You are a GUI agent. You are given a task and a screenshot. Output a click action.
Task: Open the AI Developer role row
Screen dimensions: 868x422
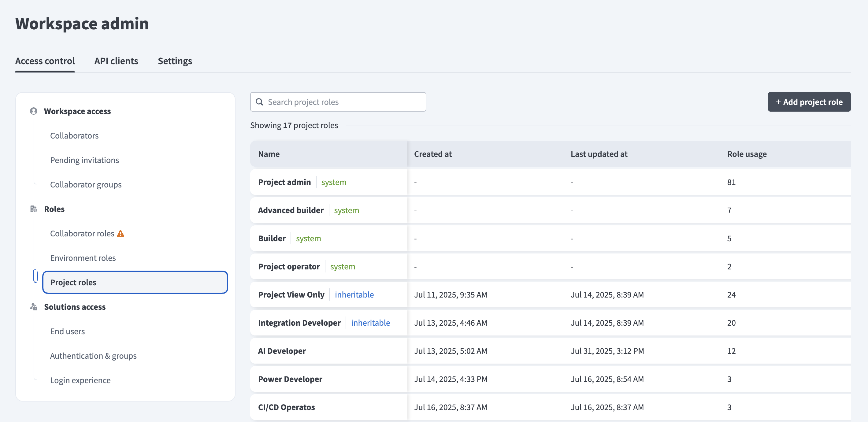[282, 351]
